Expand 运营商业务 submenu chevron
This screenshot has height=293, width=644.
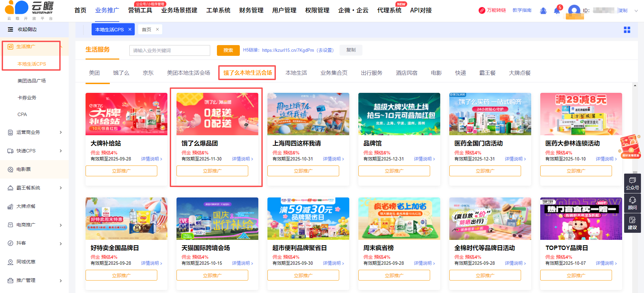61,133
